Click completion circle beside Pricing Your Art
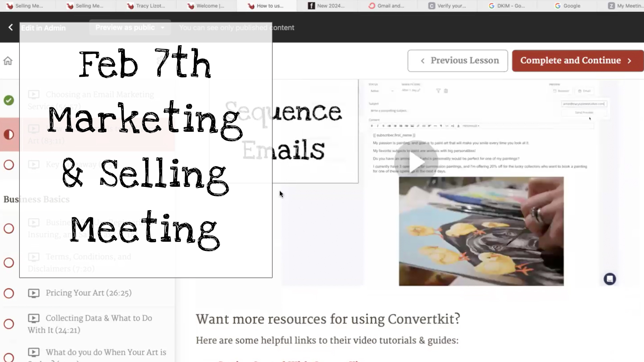Screen dimensions: 644x362 (x=9, y=293)
